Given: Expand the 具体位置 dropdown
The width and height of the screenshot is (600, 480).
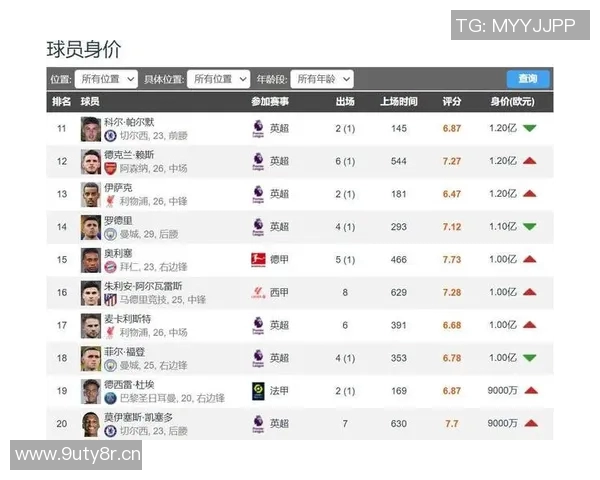Looking at the screenshot, I should tap(218, 79).
